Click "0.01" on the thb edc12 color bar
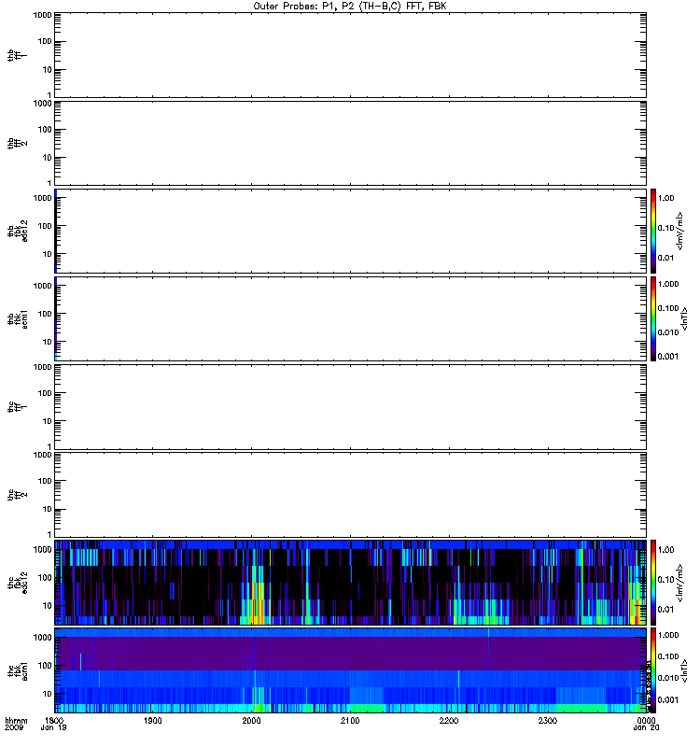Viewport: 700px width, 747px height. point(665,258)
